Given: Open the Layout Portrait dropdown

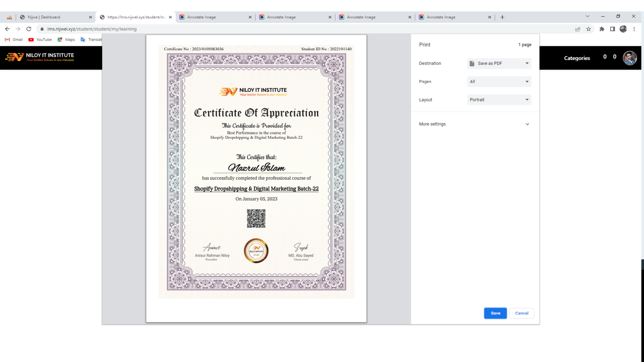Looking at the screenshot, I should [499, 100].
